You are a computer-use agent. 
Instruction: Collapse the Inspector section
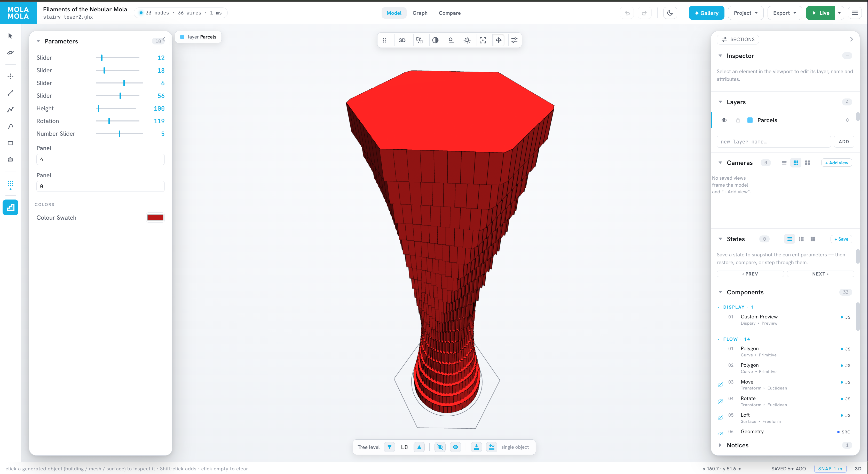click(x=720, y=56)
